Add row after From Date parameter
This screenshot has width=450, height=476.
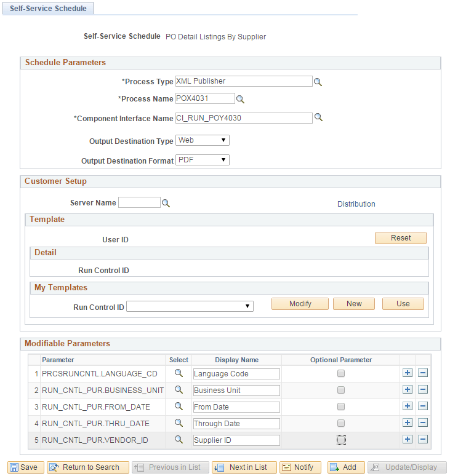click(x=408, y=406)
